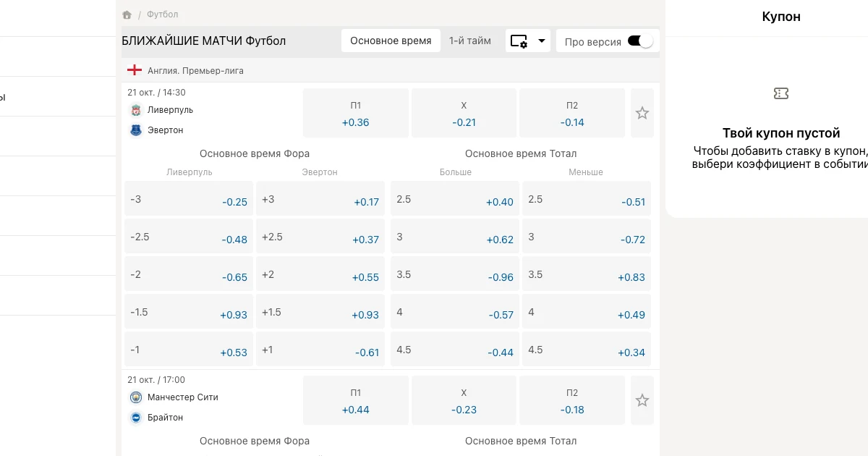The width and height of the screenshot is (868, 456).
Task: Open the display settings dropdown
Action: pyautogui.click(x=528, y=41)
